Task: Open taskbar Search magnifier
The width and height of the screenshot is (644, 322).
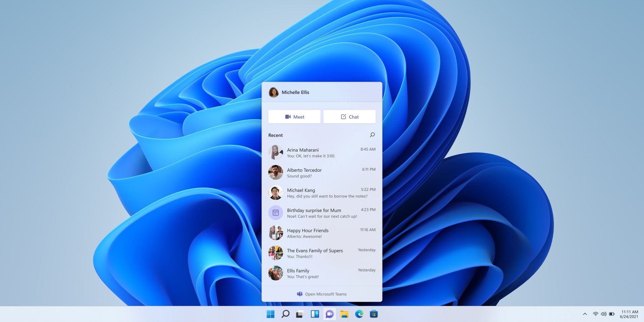Action: (x=285, y=314)
